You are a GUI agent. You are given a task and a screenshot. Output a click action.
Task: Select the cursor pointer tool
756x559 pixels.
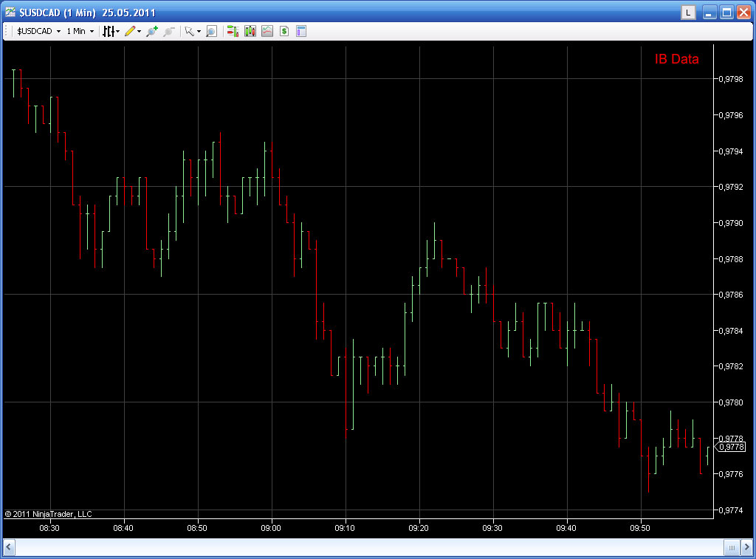point(190,31)
